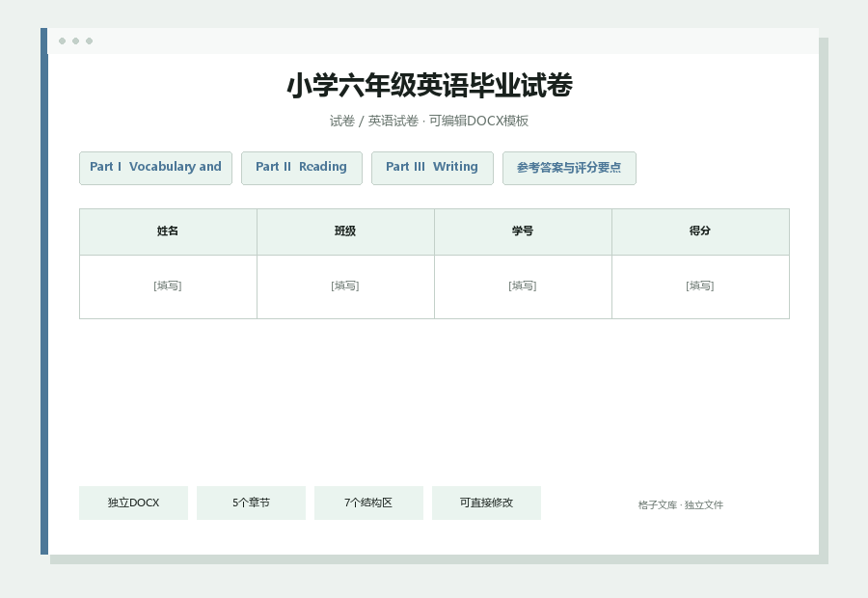Click the first window control dot
Screen dimensions: 868x598
(x=62, y=41)
